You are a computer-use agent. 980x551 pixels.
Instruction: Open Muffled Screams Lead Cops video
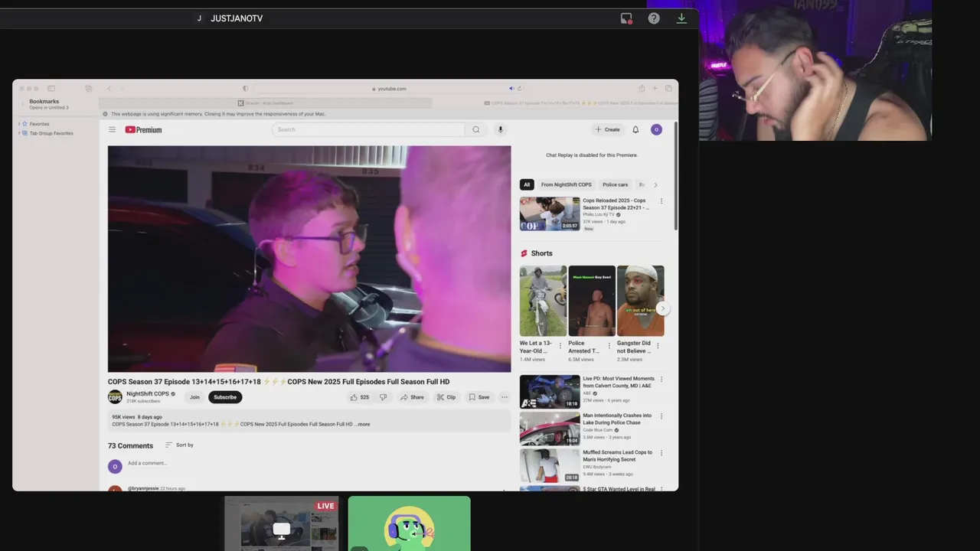tap(550, 465)
